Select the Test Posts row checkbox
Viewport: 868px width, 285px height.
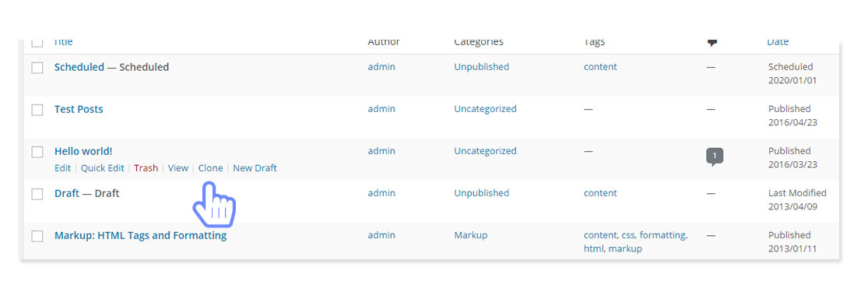[x=37, y=110]
